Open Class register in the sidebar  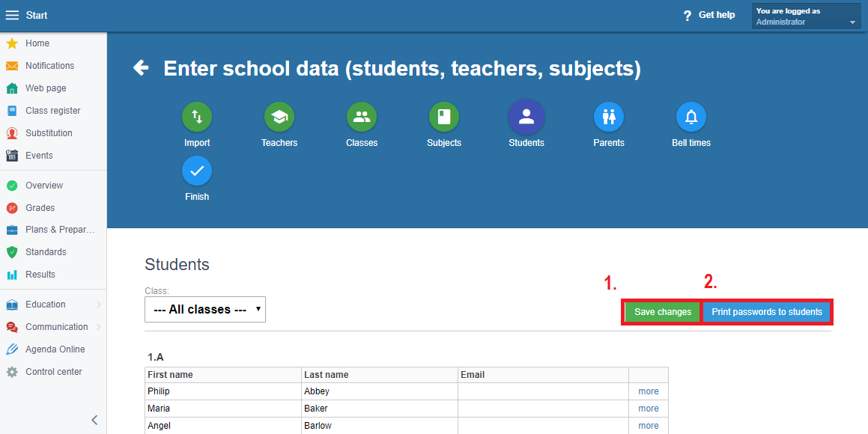53,111
